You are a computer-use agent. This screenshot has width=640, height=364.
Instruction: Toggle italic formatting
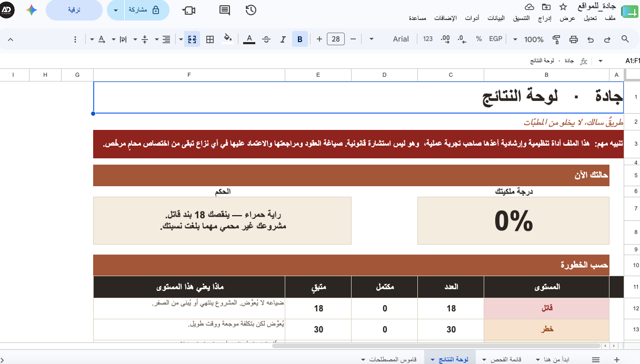click(283, 39)
